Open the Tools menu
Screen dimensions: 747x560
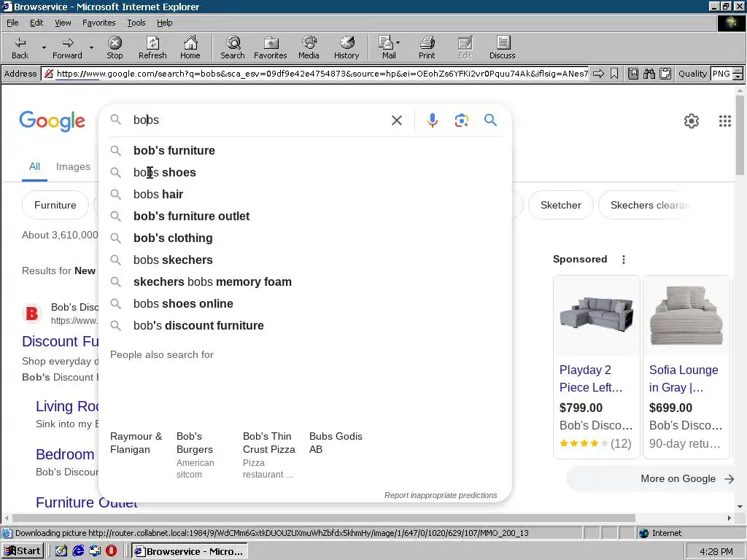click(x=136, y=23)
